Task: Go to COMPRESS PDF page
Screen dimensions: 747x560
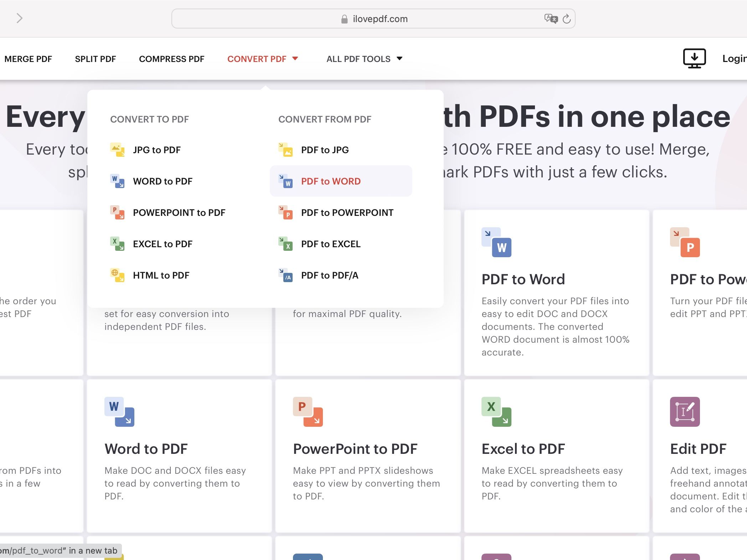Action: pos(171,59)
